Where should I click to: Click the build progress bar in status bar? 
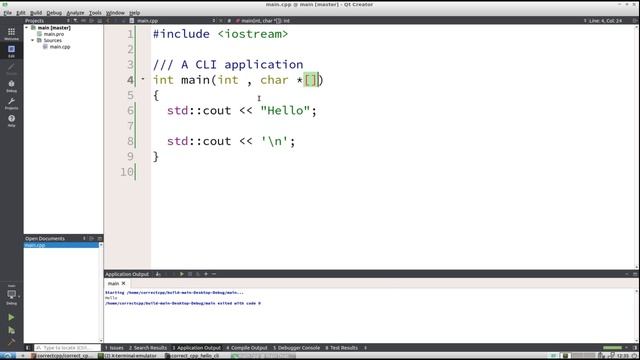(612, 348)
